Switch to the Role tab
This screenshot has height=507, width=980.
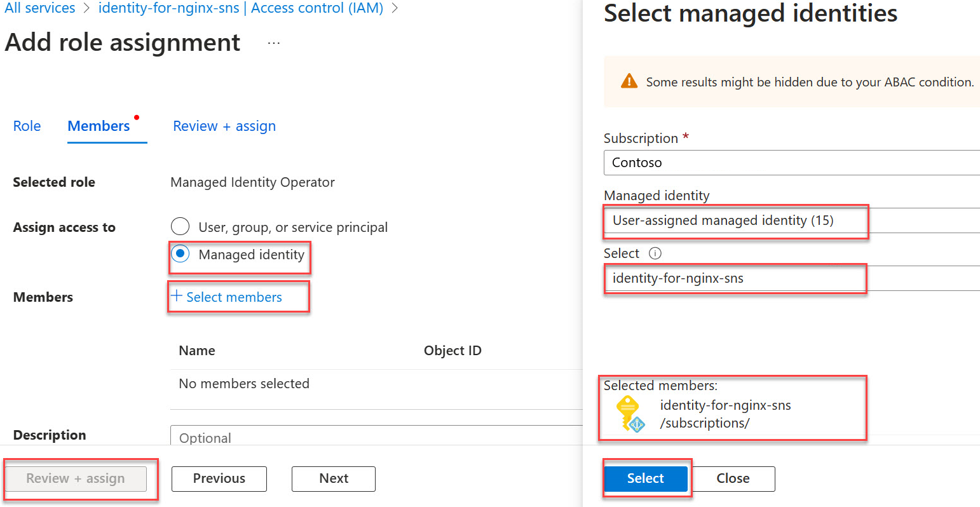pos(26,126)
